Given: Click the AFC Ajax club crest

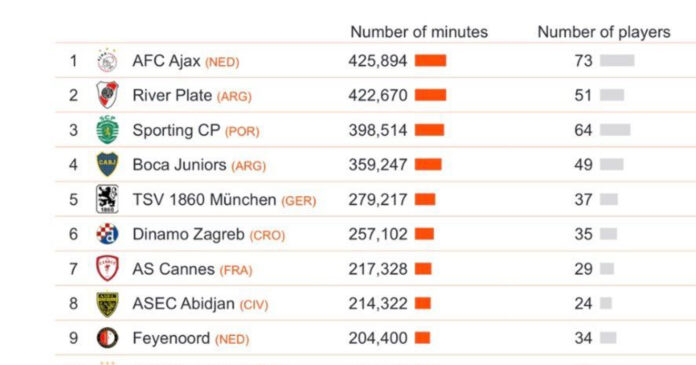Looking at the screenshot, I should point(107,60).
